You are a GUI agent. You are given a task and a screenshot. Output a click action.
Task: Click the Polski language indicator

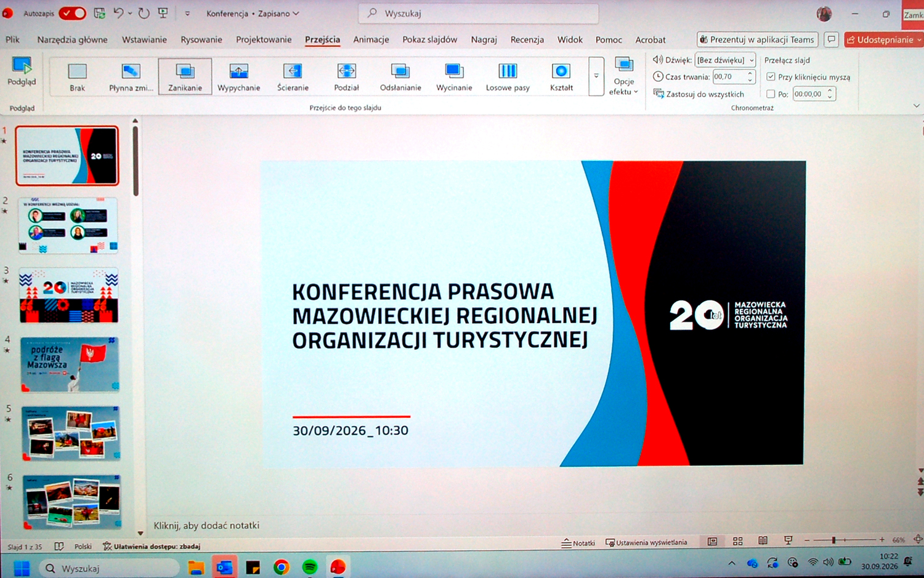[83, 547]
